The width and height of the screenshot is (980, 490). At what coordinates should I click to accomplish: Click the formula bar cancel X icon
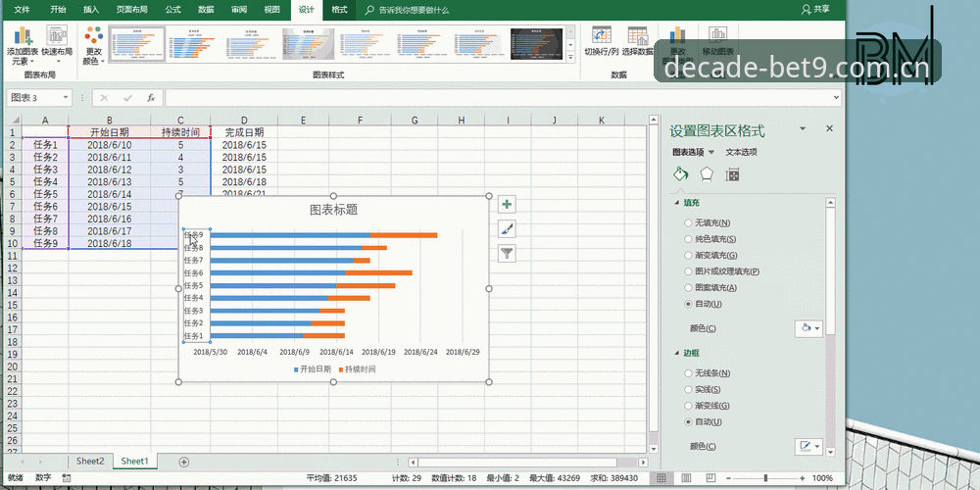click(x=104, y=98)
